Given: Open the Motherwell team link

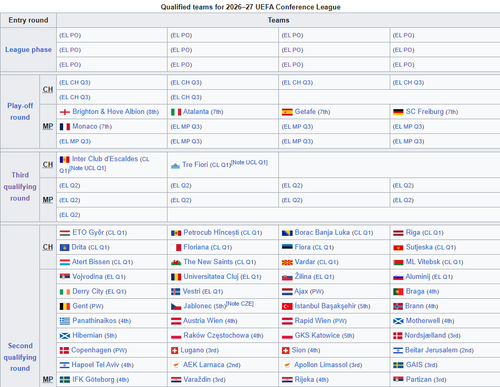Looking at the screenshot, I should click(423, 321).
